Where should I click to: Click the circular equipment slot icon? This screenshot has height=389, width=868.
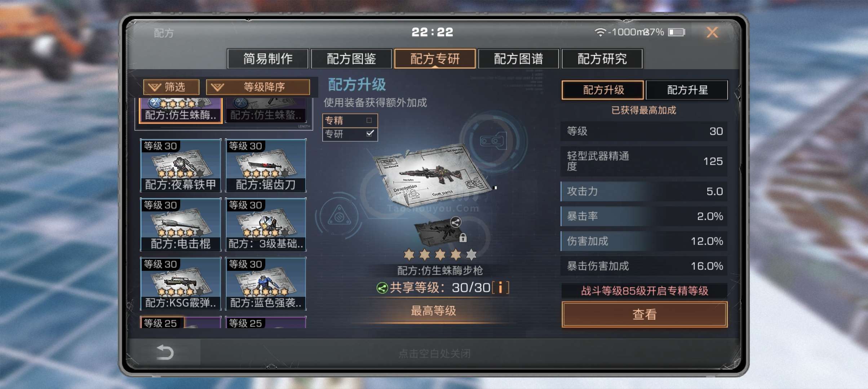(x=493, y=141)
